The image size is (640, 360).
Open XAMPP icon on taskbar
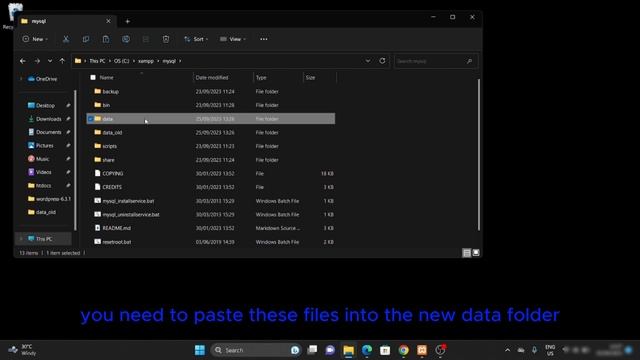[x=422, y=350]
